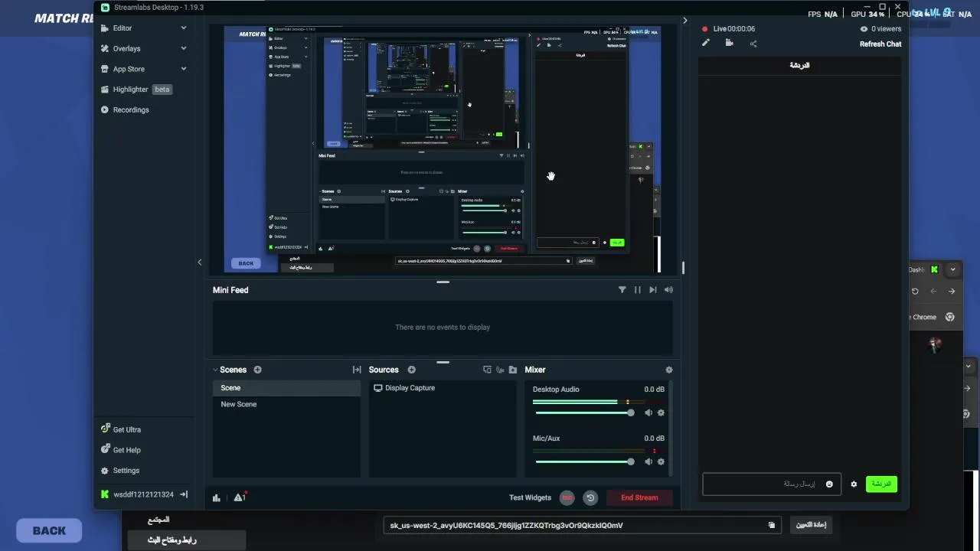Add a source folder with folder icon
The width and height of the screenshot is (980, 551).
coord(513,370)
